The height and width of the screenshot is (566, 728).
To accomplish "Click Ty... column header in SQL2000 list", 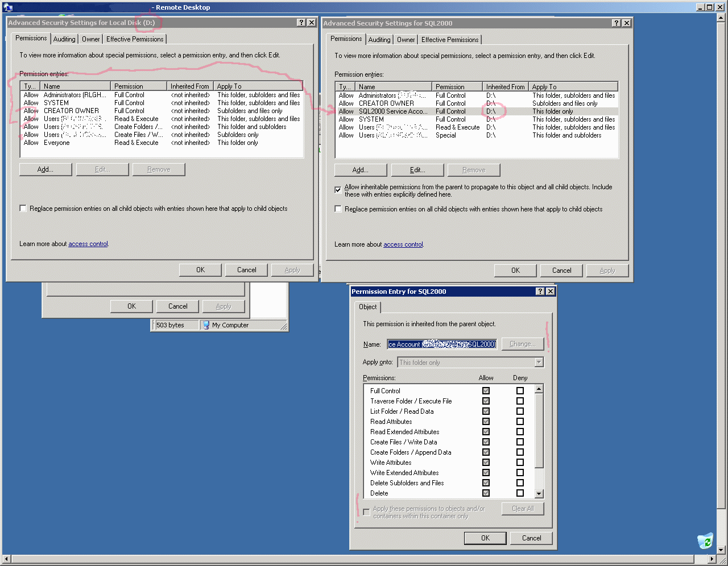I will pos(345,87).
